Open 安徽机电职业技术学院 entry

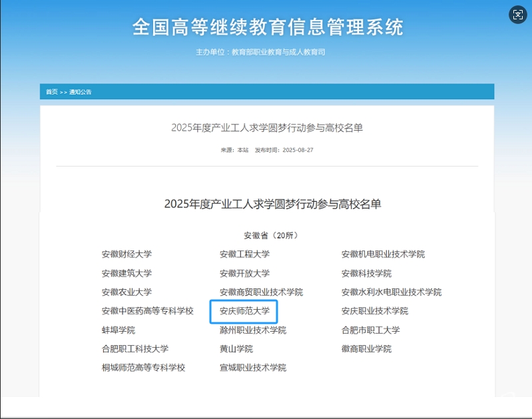[x=383, y=254]
